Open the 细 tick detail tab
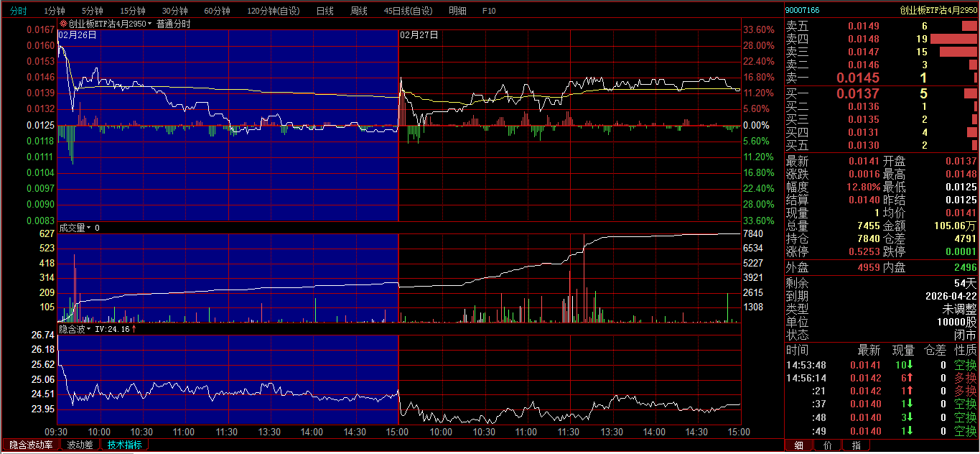This screenshot has height=454, width=980. point(798,445)
